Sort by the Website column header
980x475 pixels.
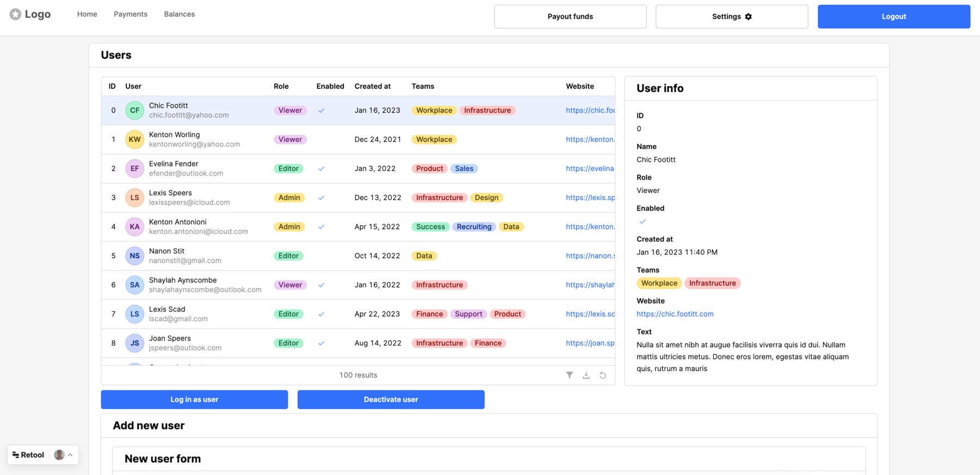click(580, 86)
